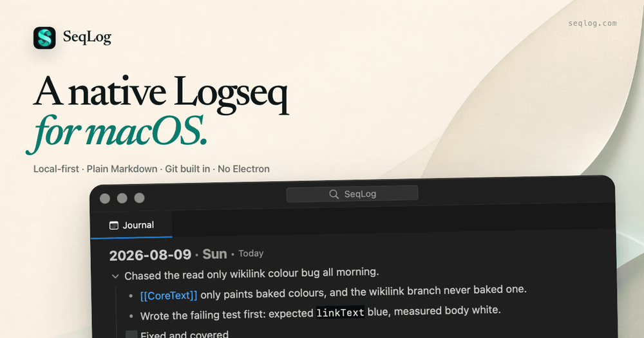This screenshot has width=644, height=338.
Task: Click the linkText inline code snippet
Action: [340, 312]
